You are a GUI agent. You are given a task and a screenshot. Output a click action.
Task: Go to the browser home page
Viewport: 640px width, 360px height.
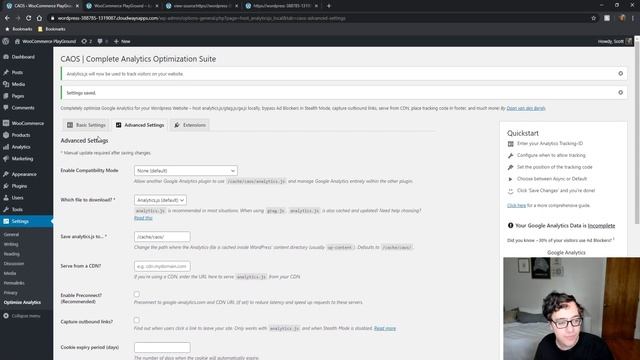(x=39, y=18)
